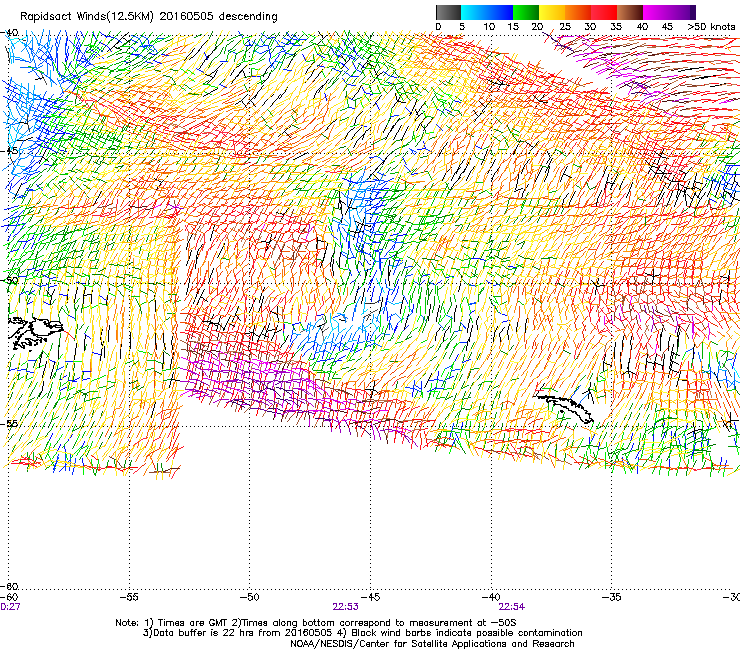
Task: Click the Falkland Islands coastline outline
Action: pyautogui.click(x=35, y=332)
